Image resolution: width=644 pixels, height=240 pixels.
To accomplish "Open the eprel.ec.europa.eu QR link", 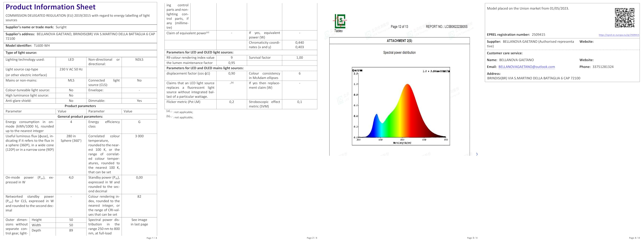I will (619, 35).
